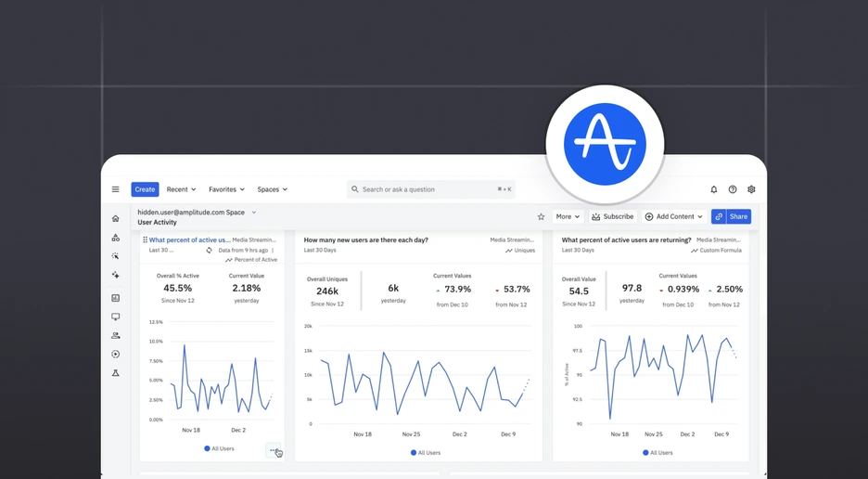Click the Amplitude logo badge
Image resolution: width=868 pixels, height=479 pixels.
tap(605, 144)
